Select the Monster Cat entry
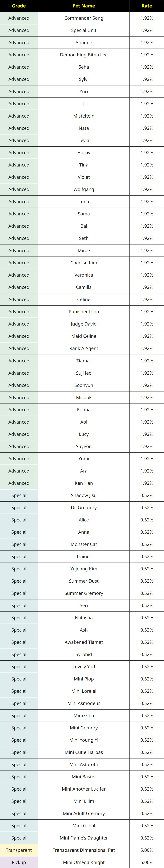This screenshot has width=164, height=868. pos(84,544)
